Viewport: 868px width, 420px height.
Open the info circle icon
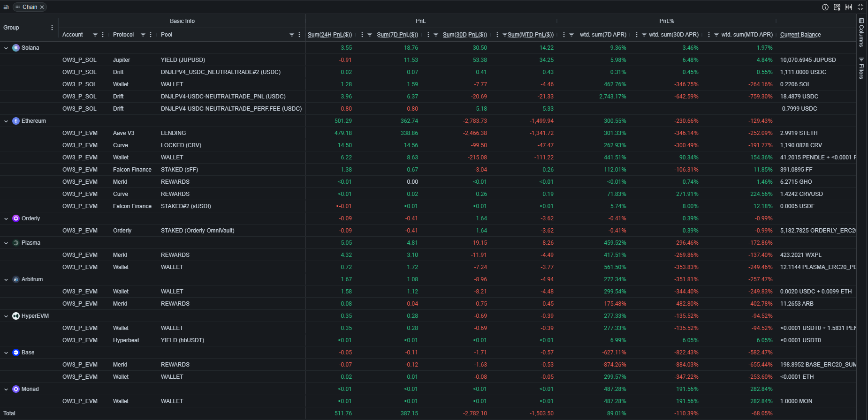pyautogui.click(x=825, y=7)
